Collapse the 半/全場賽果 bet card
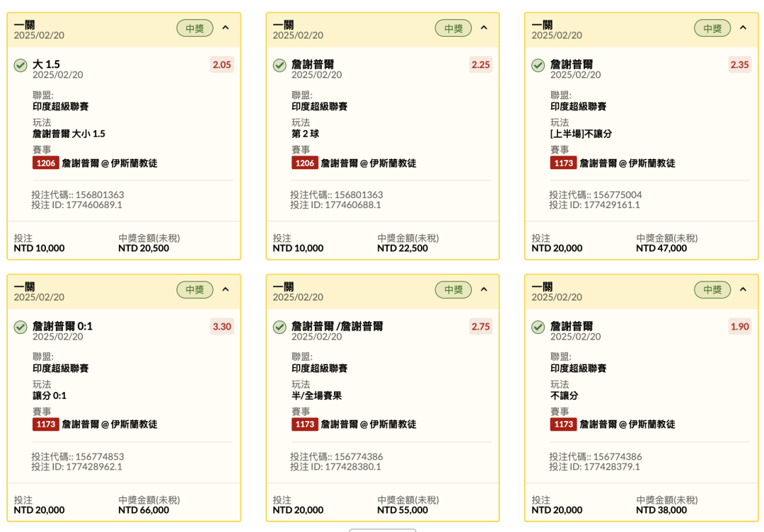Viewport: 764px width, 532px height. [x=484, y=289]
